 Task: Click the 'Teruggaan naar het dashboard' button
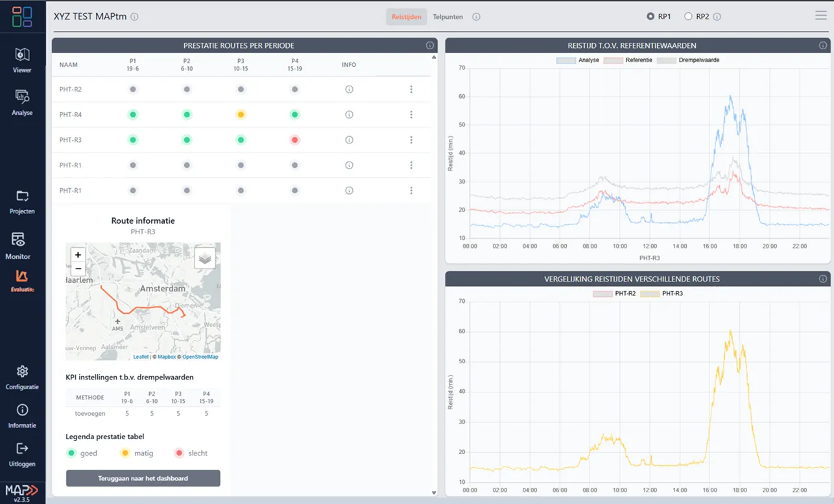point(143,478)
